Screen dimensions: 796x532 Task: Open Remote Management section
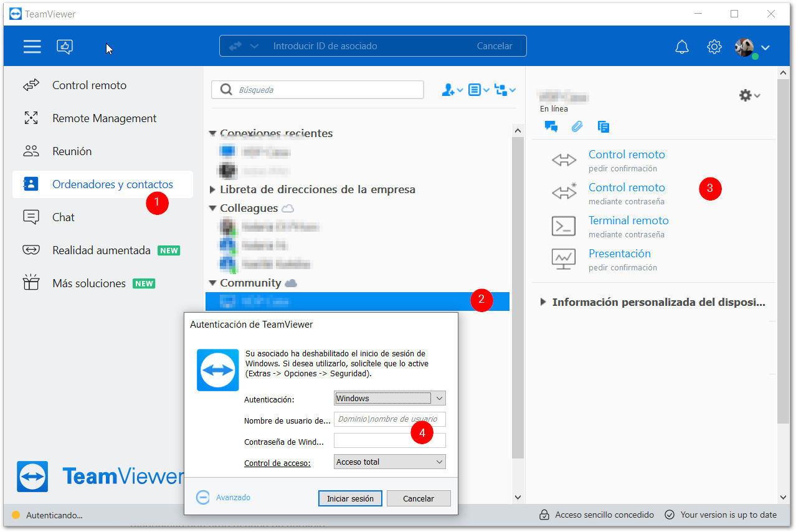(x=103, y=118)
